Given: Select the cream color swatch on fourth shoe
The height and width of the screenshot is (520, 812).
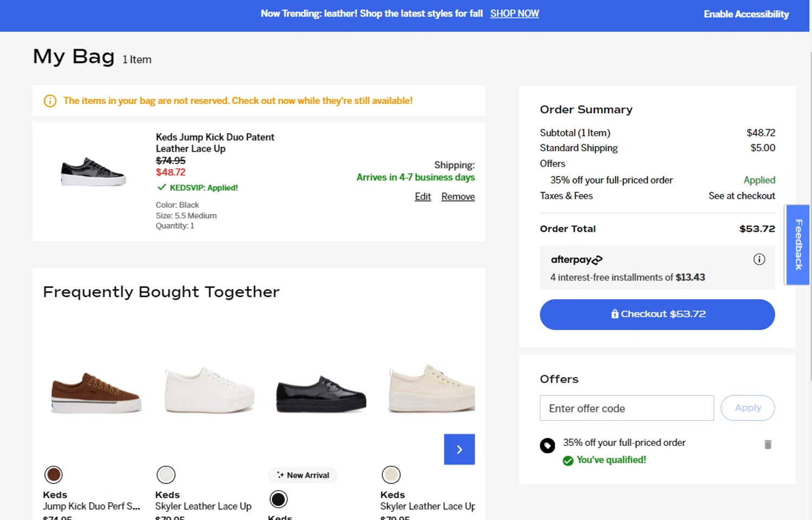Looking at the screenshot, I should [391, 475].
